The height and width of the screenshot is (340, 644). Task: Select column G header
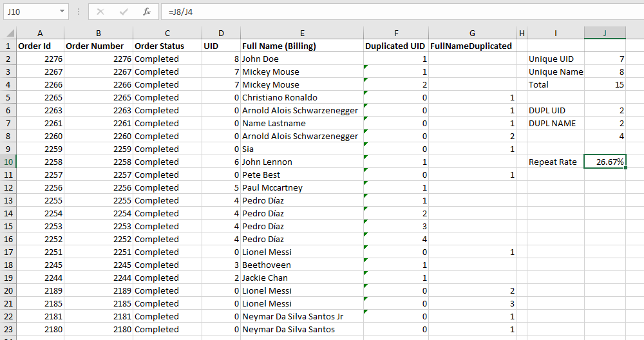pos(472,33)
